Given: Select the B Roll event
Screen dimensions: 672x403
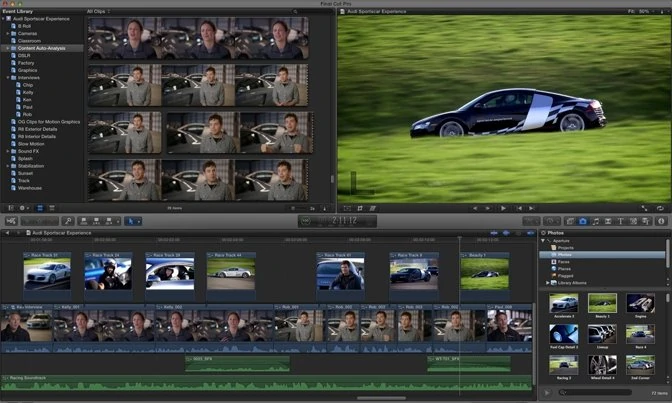Looking at the screenshot, I should click(x=24, y=26).
